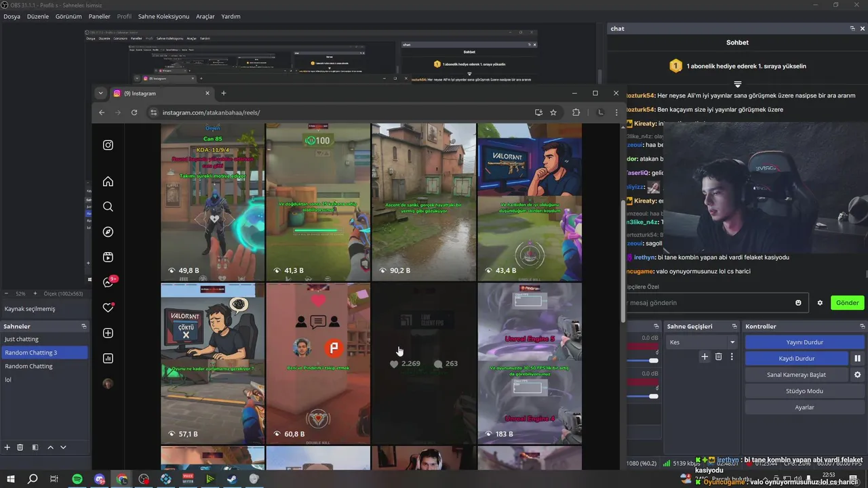The image size is (868, 488).
Task: Open the Yardım menu
Action: [231, 16]
